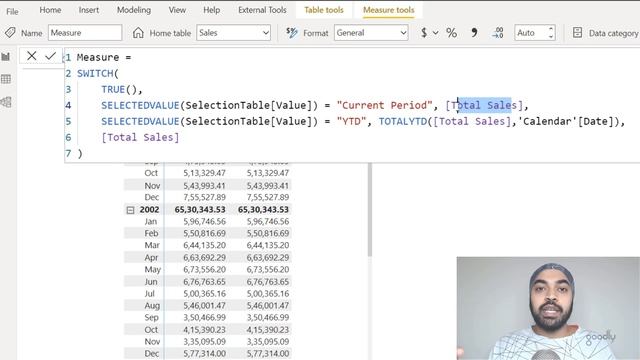Click TOTALYTD function in formula
The width and height of the screenshot is (640, 360).
[403, 121]
